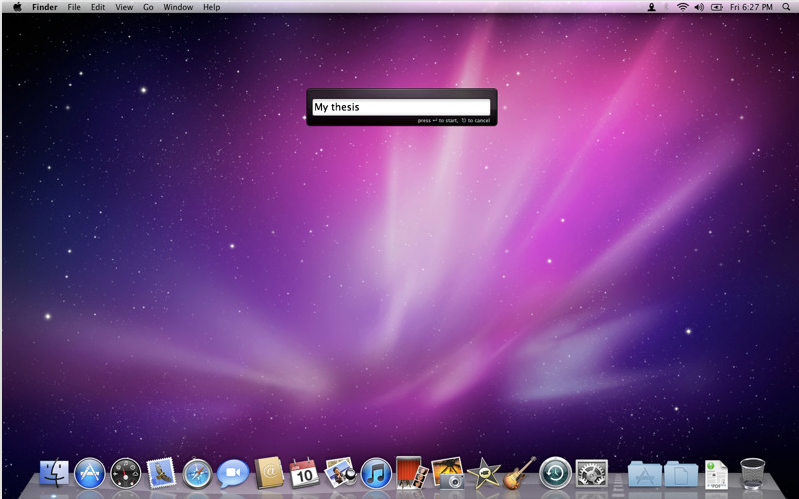Open Address Book in the Dock
799x499 pixels.
[x=269, y=473]
